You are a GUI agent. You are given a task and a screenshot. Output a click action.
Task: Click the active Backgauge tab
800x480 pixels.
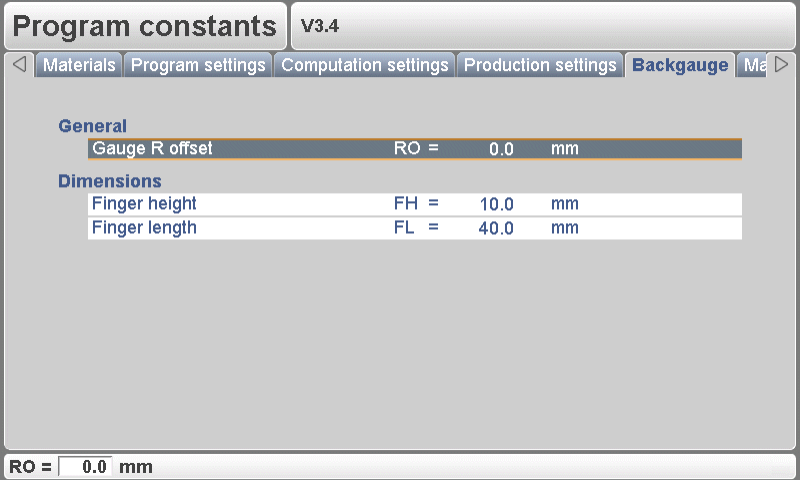[680, 66]
